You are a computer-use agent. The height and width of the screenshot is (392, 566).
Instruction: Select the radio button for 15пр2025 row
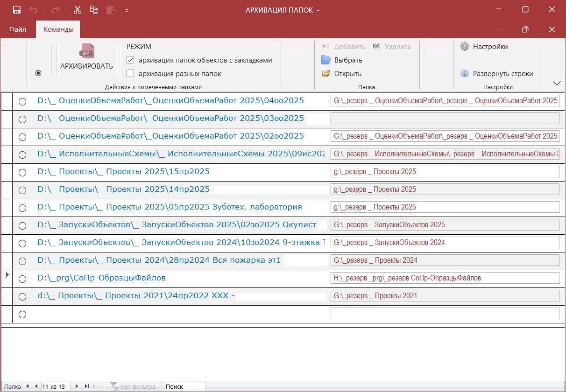22,172
